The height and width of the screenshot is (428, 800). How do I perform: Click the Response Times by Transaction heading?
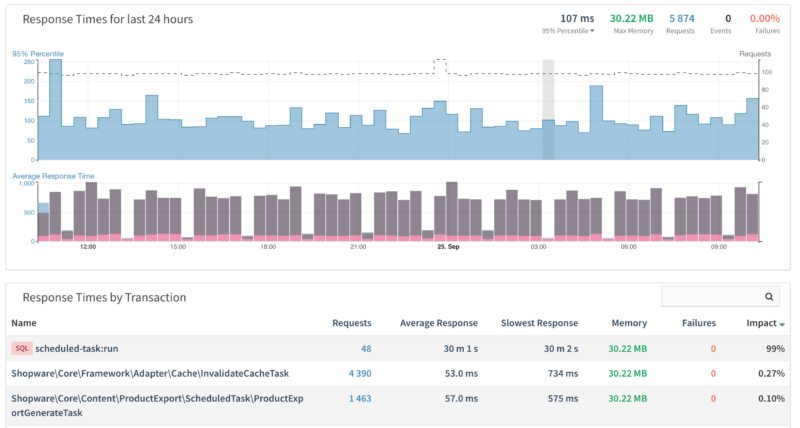click(x=104, y=297)
